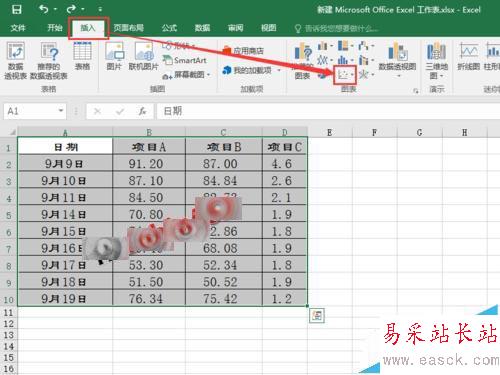Select the cell 9月19日
500x375 pixels.
tap(65, 298)
